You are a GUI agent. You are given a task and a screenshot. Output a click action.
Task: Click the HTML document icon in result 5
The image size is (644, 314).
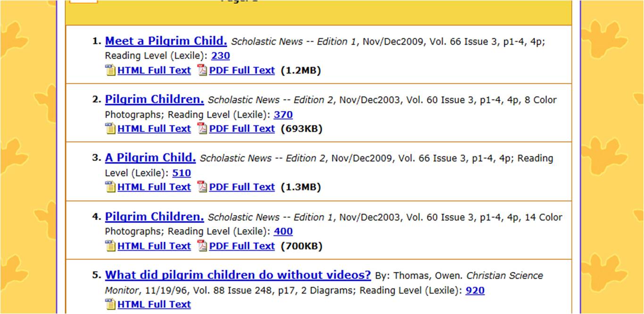(110, 305)
